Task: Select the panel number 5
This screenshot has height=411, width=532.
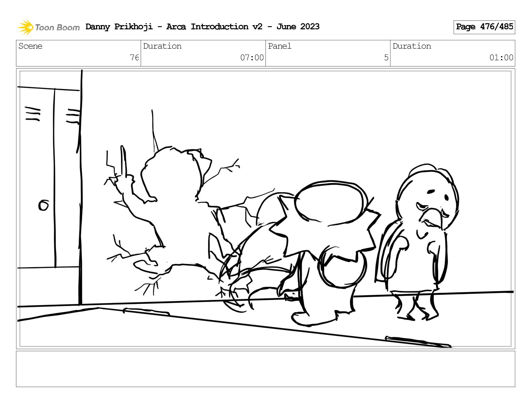Action: coord(386,58)
